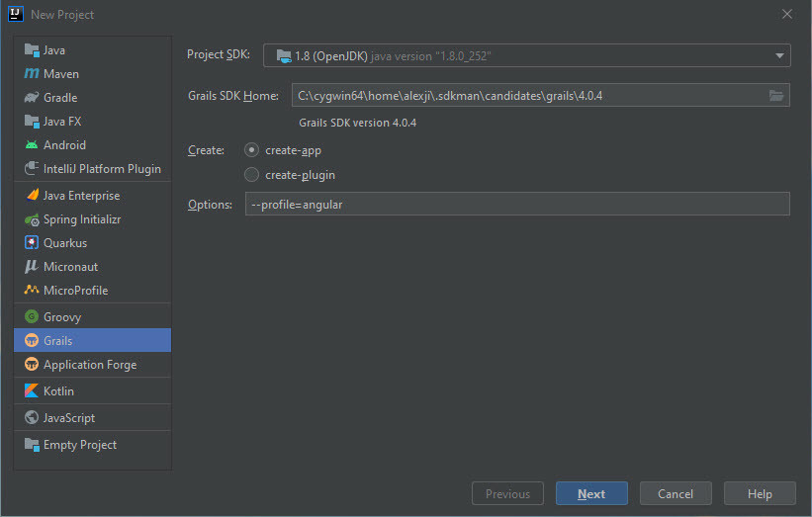The height and width of the screenshot is (517, 812).
Task: Choose the Maven icon in sidebar
Action: [32, 74]
